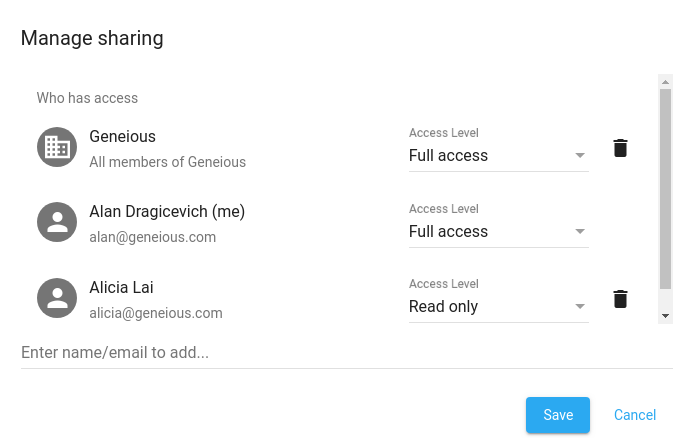
Task: Remove Alicia Lai using trash icon
Action: click(x=620, y=299)
